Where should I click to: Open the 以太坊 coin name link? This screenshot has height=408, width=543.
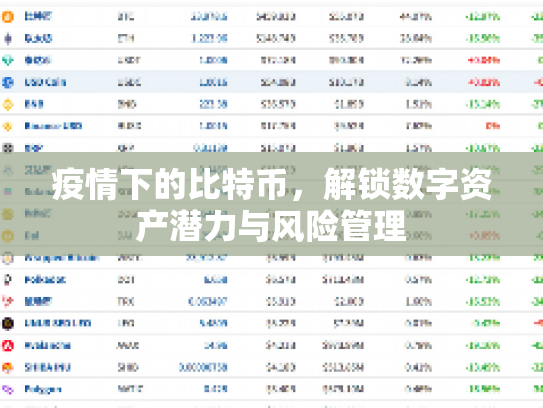tap(38, 38)
